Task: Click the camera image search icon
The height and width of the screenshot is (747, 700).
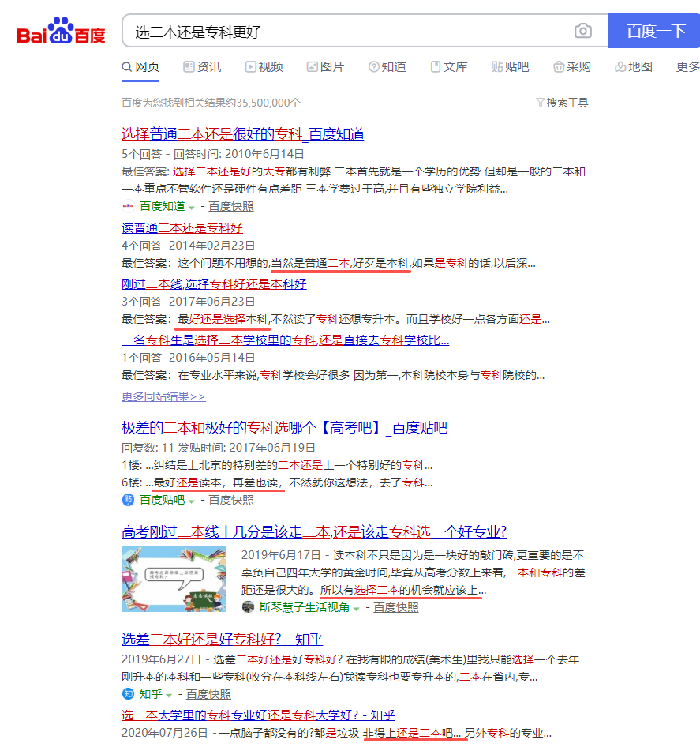Action: 582,32
